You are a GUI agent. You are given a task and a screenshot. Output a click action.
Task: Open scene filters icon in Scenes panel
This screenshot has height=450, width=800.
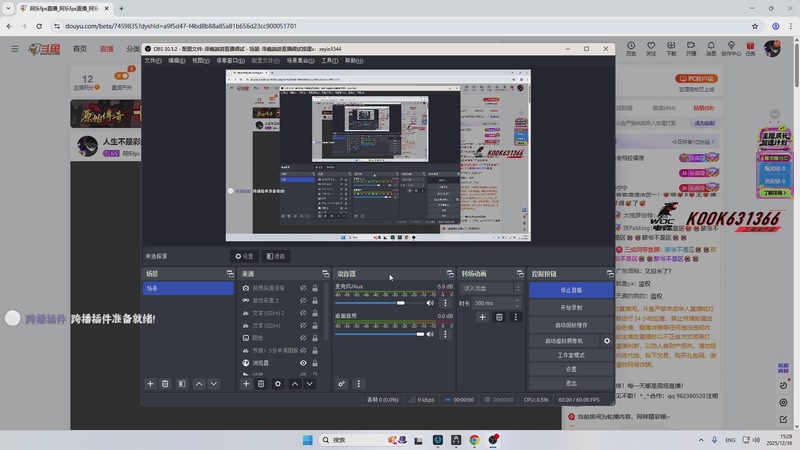pyautogui.click(x=182, y=384)
